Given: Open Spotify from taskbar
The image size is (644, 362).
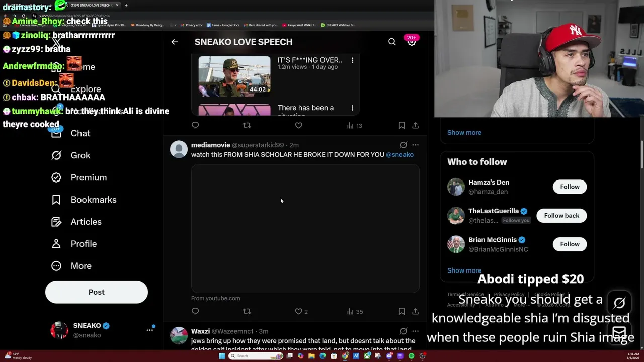Looking at the screenshot, I should click(x=411, y=356).
